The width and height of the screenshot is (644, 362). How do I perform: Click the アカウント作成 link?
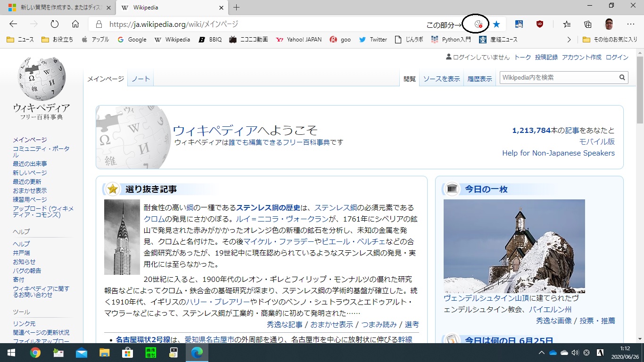582,57
